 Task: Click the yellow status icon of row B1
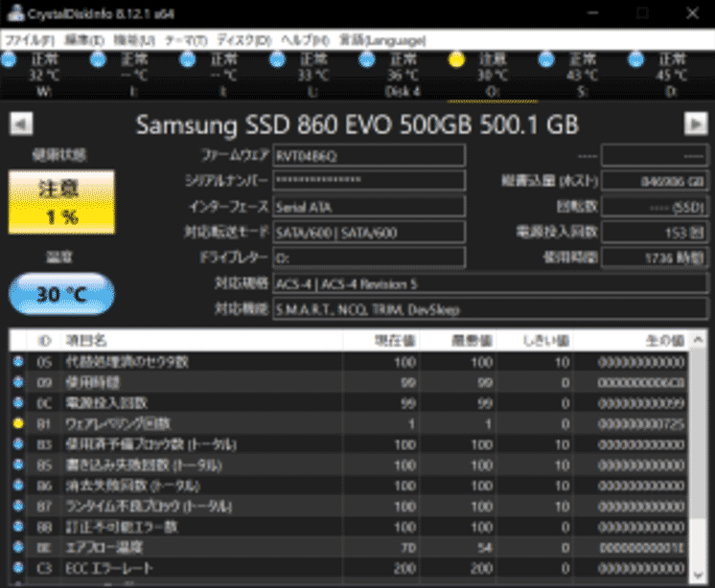coord(18,423)
